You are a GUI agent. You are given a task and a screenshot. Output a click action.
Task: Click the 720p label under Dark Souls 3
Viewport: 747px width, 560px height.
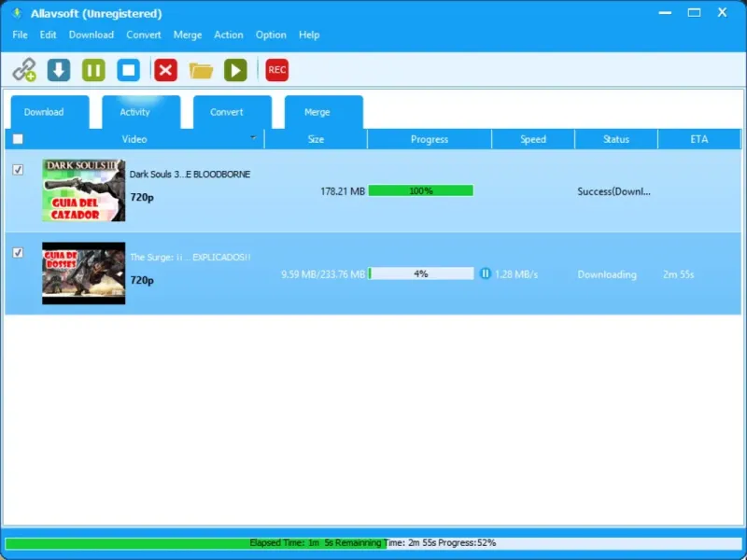click(142, 197)
